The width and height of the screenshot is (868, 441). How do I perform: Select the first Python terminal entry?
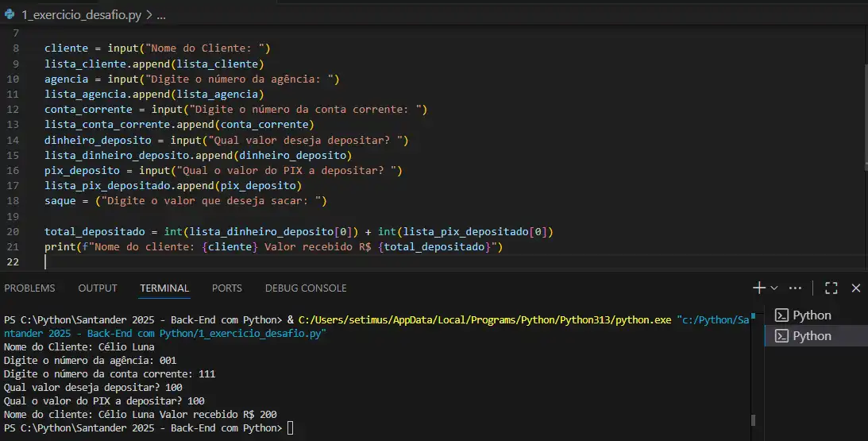coord(816,315)
